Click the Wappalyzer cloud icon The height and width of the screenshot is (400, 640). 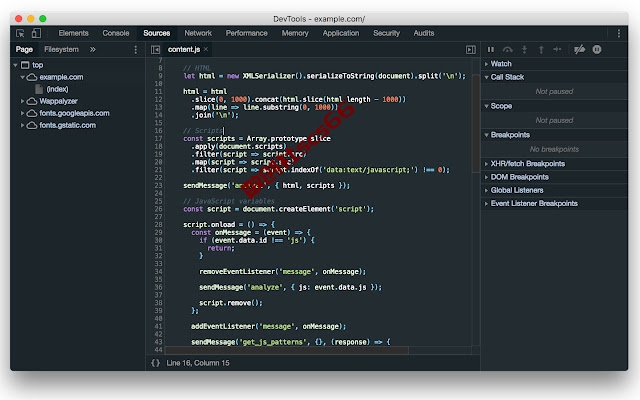point(32,101)
